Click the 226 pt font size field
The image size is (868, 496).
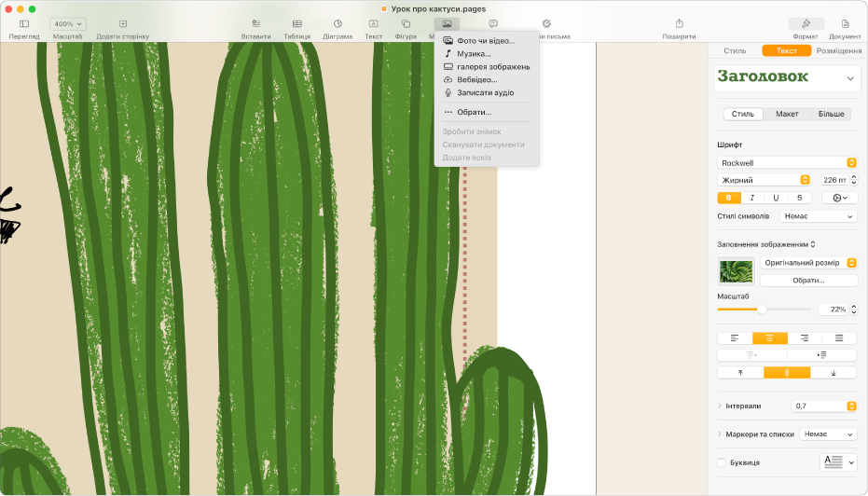point(834,180)
